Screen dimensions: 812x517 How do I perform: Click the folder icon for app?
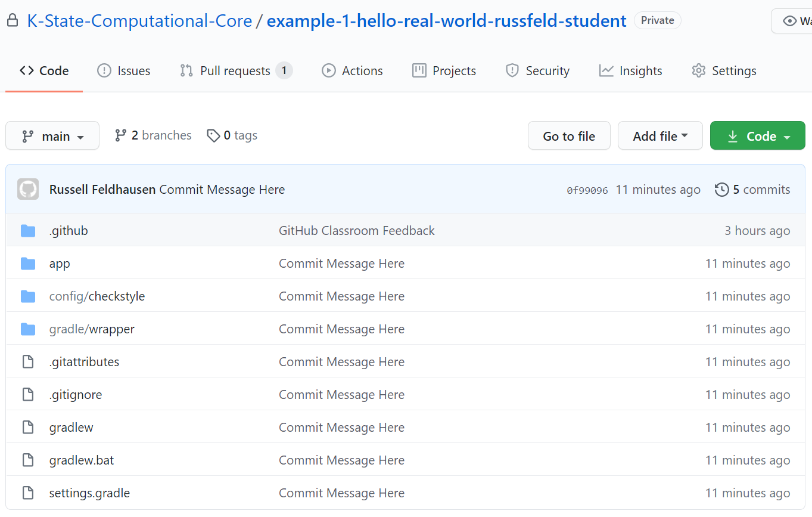(28, 264)
